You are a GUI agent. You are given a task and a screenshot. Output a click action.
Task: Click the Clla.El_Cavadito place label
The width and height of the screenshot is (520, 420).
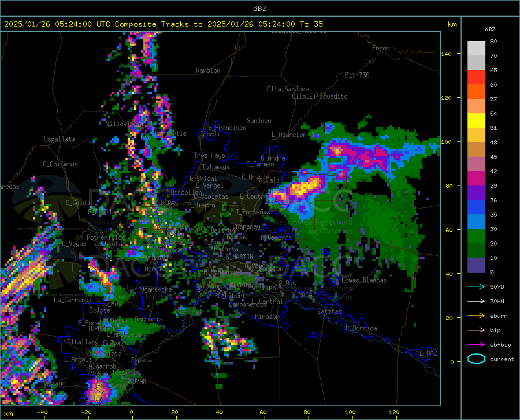tap(320, 96)
